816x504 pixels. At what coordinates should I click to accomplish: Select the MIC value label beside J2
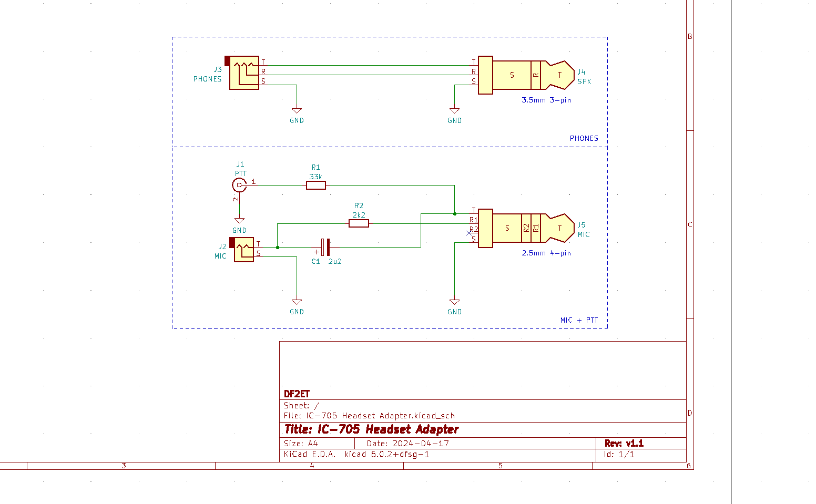[x=220, y=256]
